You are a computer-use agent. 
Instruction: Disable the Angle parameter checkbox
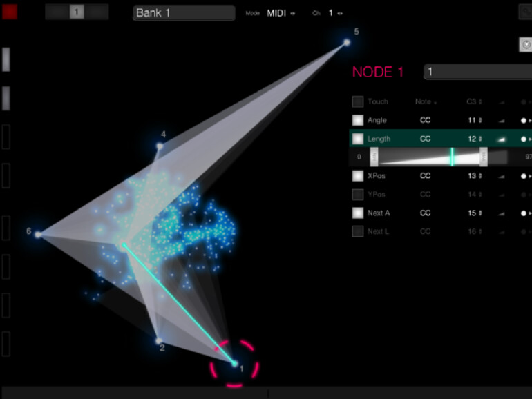point(358,120)
